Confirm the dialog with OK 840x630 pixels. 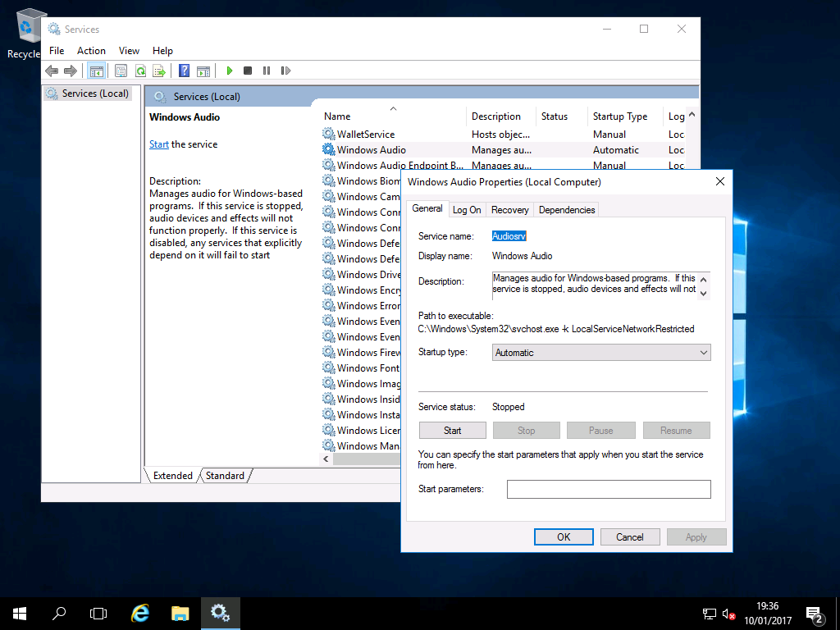click(564, 536)
